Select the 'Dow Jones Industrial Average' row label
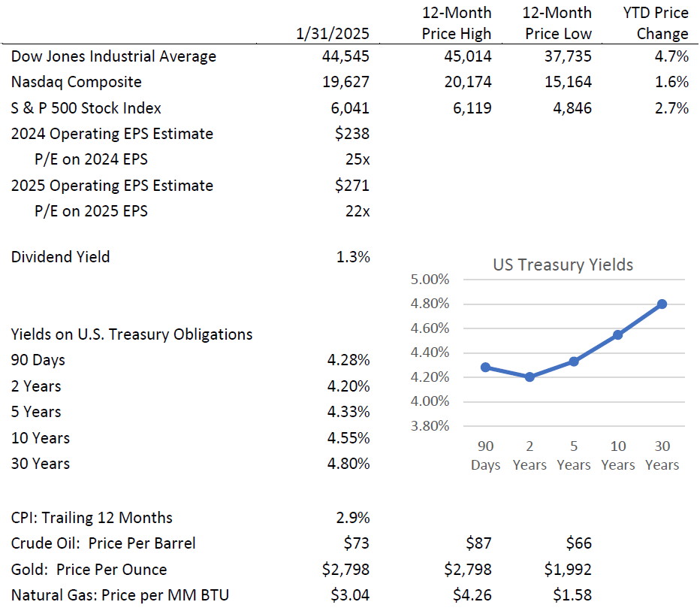The height and width of the screenshot is (608, 700). (113, 56)
